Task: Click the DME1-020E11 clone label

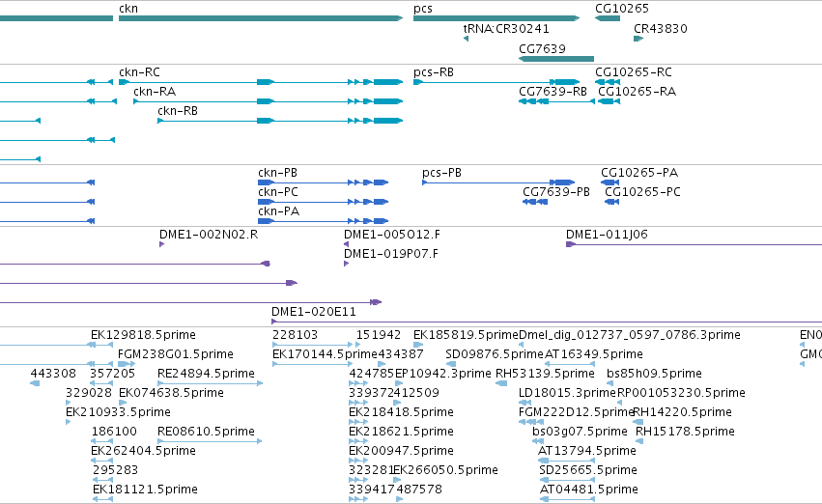Action: pos(314,311)
